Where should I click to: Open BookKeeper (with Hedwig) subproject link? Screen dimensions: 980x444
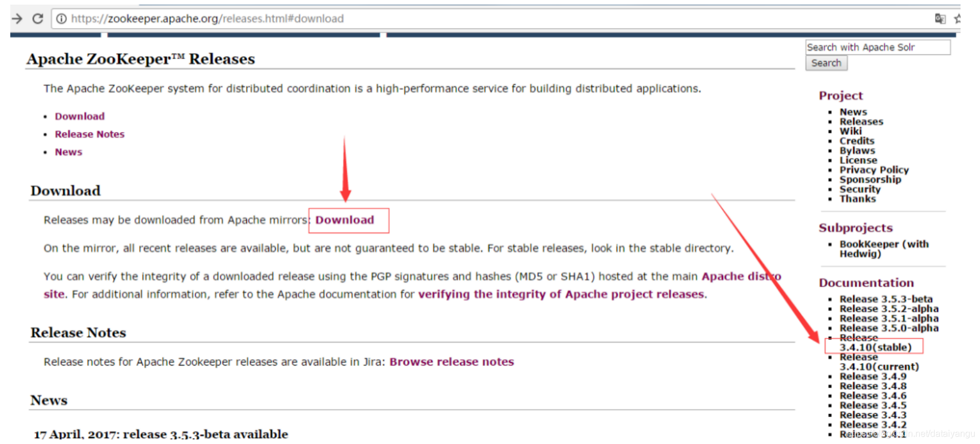point(884,249)
